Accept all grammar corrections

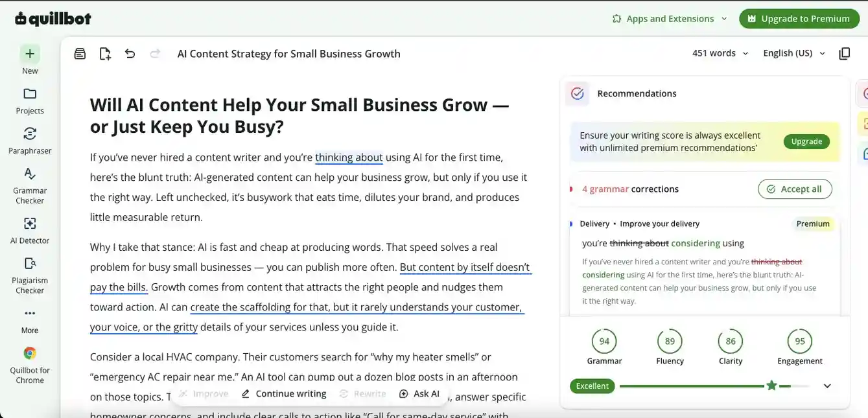795,189
